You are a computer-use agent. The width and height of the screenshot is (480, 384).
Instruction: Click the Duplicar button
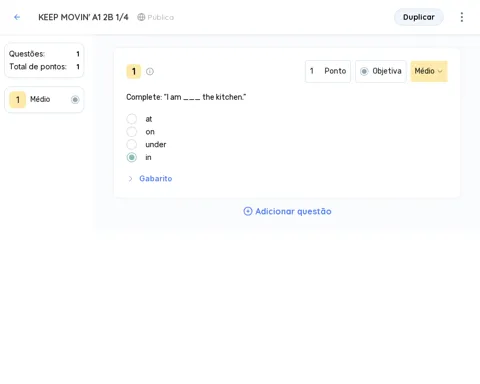pyautogui.click(x=419, y=17)
